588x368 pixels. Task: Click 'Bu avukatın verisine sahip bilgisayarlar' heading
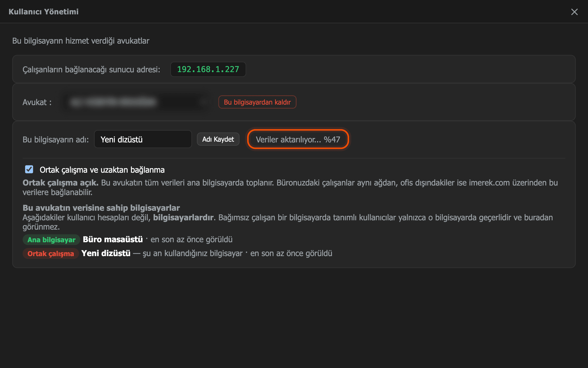pos(101,208)
